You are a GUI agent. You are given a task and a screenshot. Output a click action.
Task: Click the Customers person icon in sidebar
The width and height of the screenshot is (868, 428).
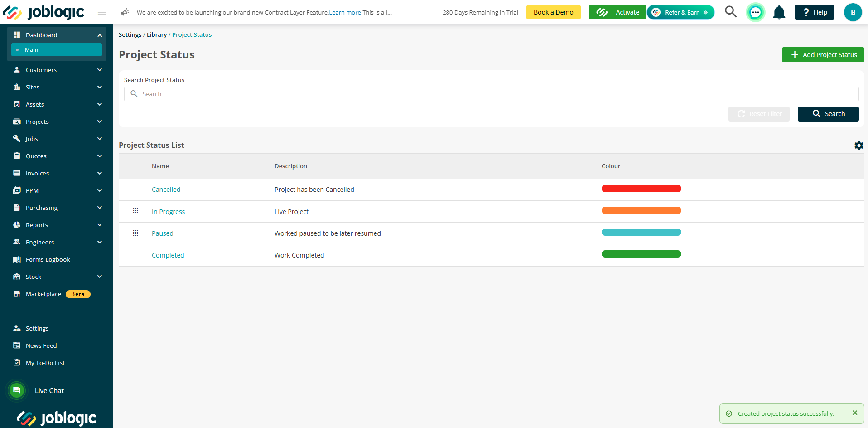17,70
